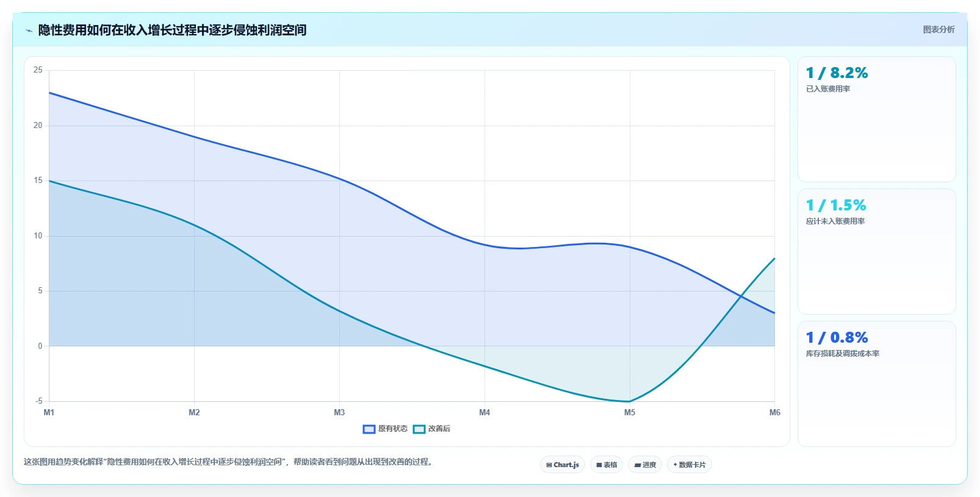Select the 表格 tag
Screen dimensions: 980x497
coord(607,465)
